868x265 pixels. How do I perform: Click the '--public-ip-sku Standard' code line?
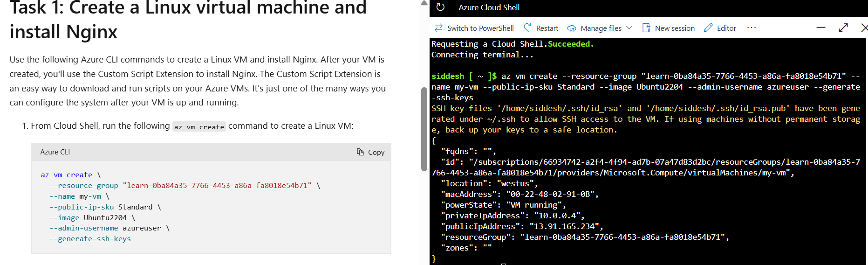[x=105, y=207]
